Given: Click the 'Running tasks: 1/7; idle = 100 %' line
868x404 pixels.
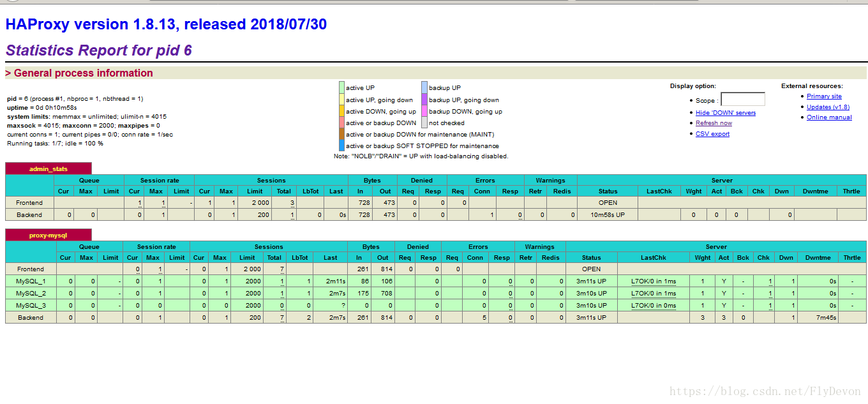Looking at the screenshot, I should [x=55, y=144].
